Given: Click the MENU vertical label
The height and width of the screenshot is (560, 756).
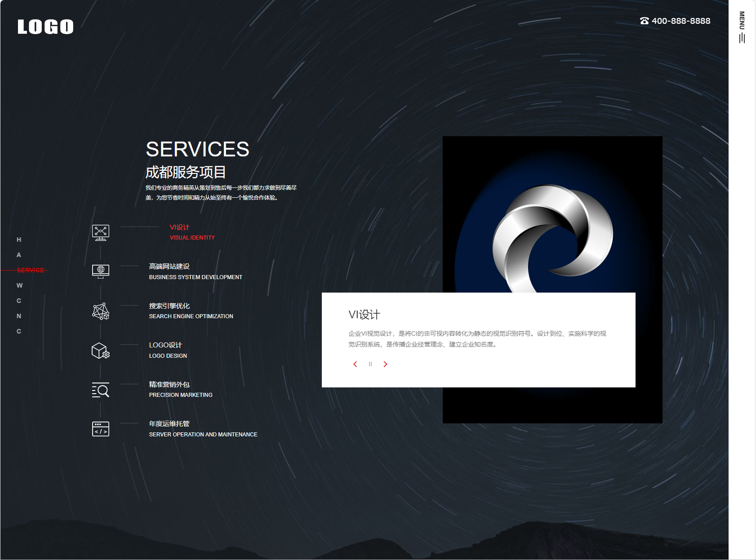Looking at the screenshot, I should 742,21.
